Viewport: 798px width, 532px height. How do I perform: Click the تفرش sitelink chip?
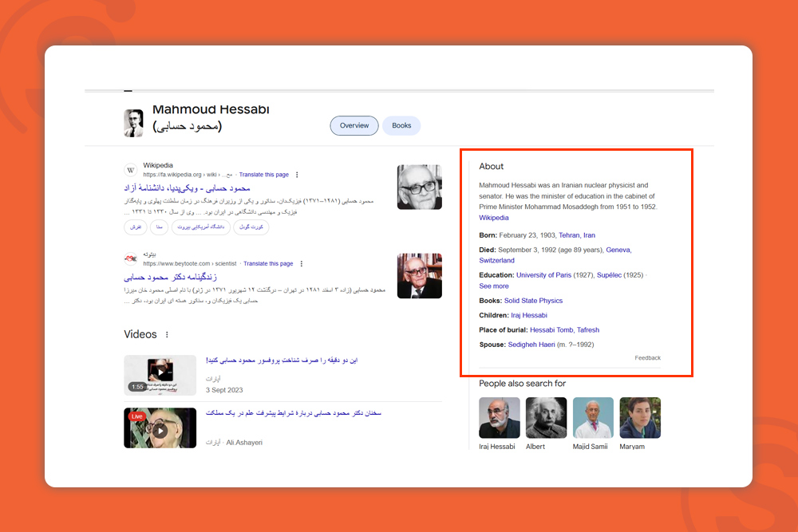pos(136,227)
